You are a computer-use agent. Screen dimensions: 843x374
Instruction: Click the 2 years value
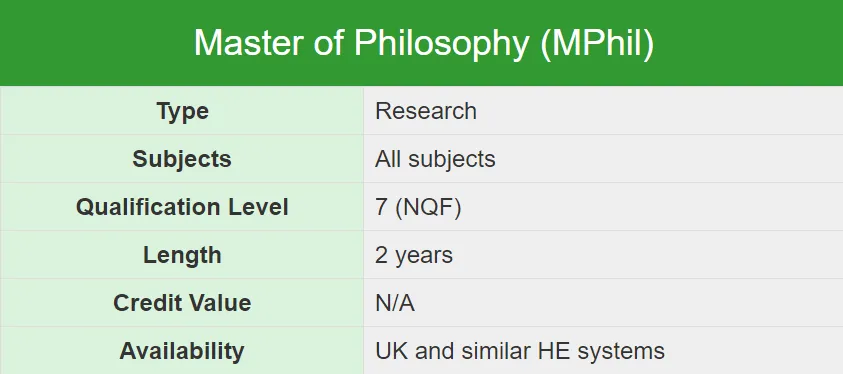[414, 255]
